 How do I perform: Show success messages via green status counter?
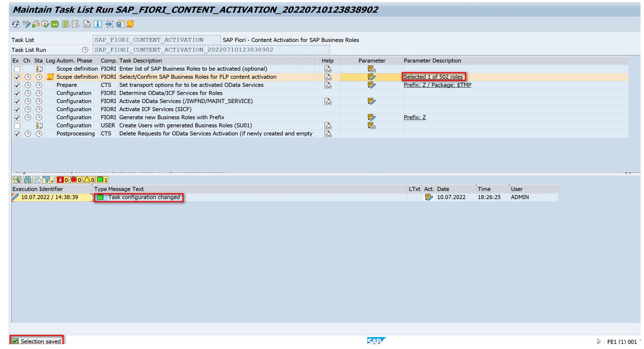pos(101,180)
